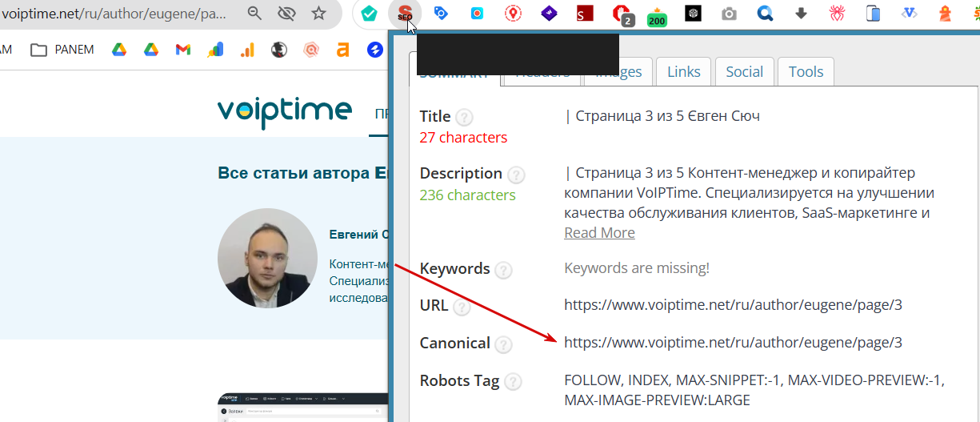980x422 pixels.
Task: Open the Looker blue bars bookmark
Action: tap(215, 50)
